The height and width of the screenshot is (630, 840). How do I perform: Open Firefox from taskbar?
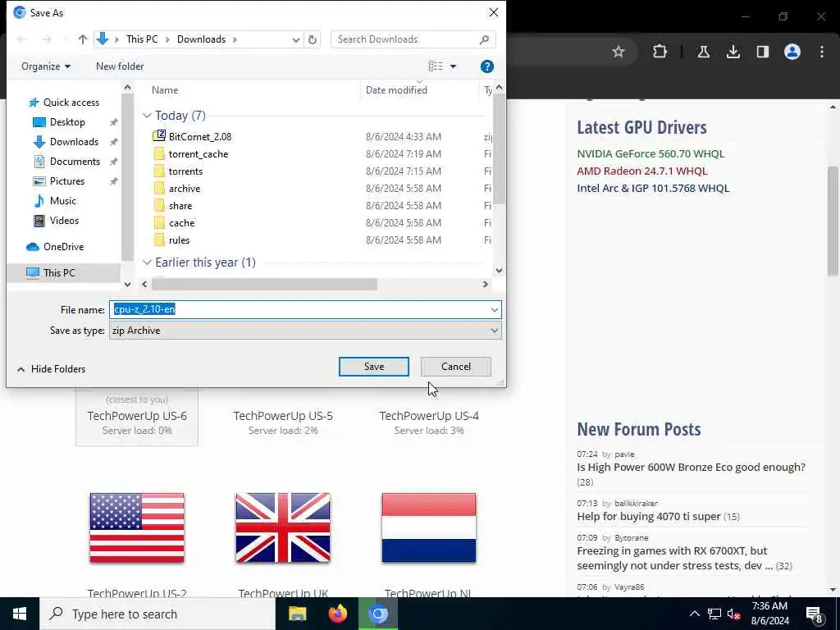tap(337, 614)
